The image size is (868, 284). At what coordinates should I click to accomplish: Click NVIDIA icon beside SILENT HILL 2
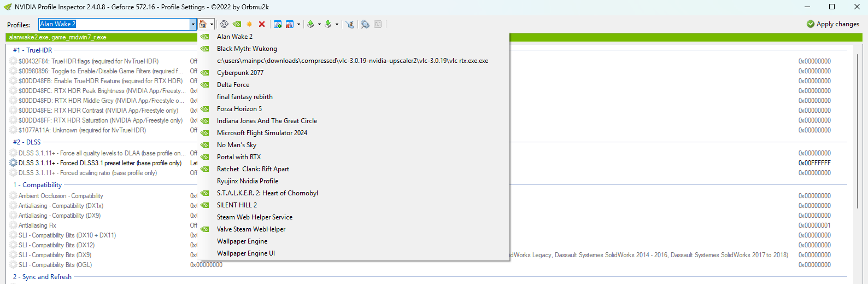205,205
